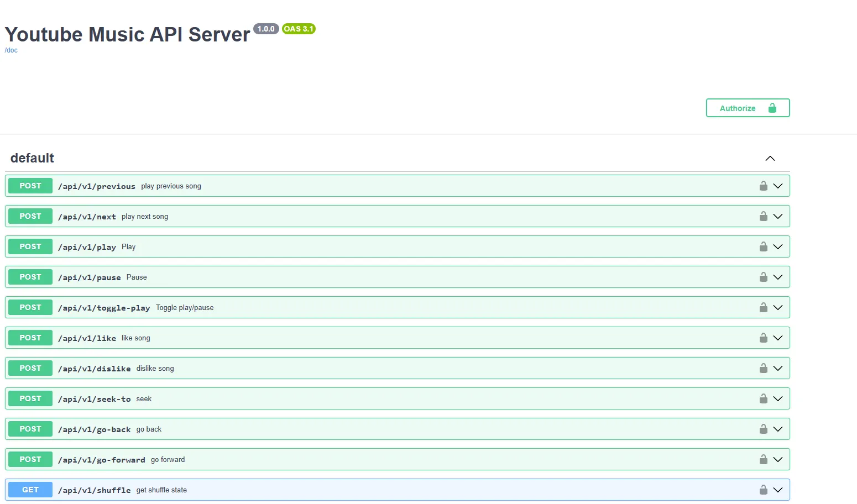Image resolution: width=857 pixels, height=504 pixels.
Task: Click the lock icon on /api/v1/dislike row
Action: pos(763,369)
